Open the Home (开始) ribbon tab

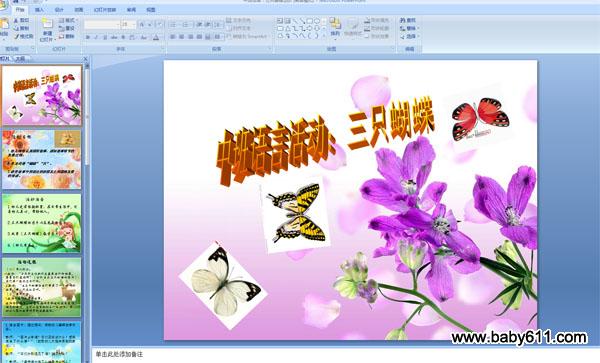(x=21, y=10)
